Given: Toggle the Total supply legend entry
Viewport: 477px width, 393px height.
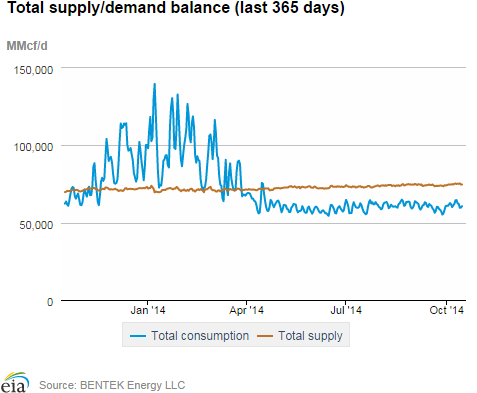Looking at the screenshot, I should click(300, 336).
